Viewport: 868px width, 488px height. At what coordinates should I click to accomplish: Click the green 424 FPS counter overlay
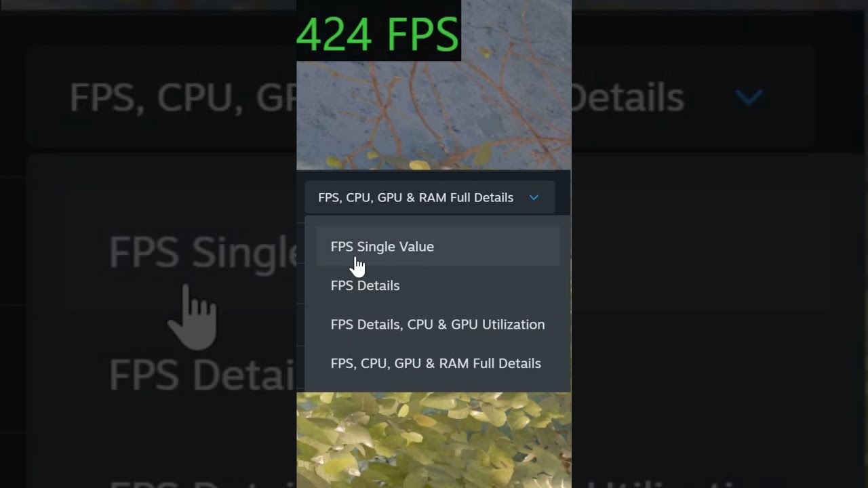378,33
